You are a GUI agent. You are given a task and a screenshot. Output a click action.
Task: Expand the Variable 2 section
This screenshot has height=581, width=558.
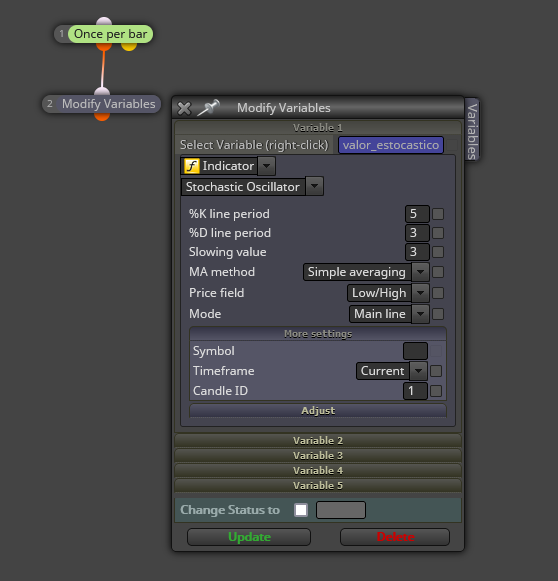(318, 441)
